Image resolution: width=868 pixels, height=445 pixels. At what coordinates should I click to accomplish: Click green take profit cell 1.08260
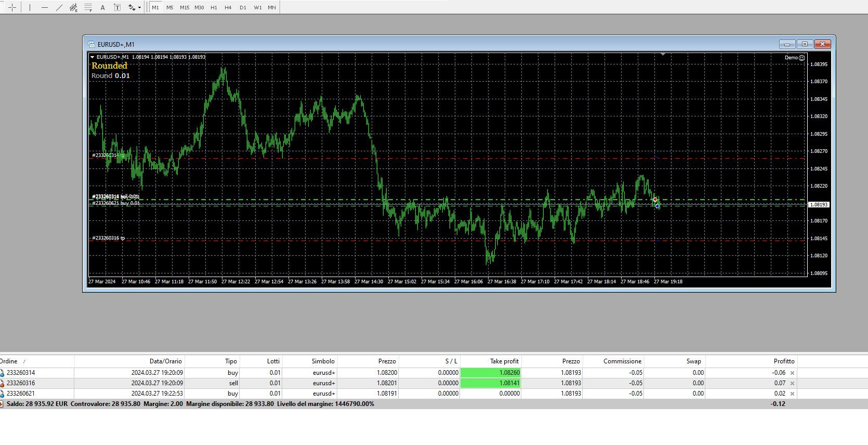[x=491, y=373]
